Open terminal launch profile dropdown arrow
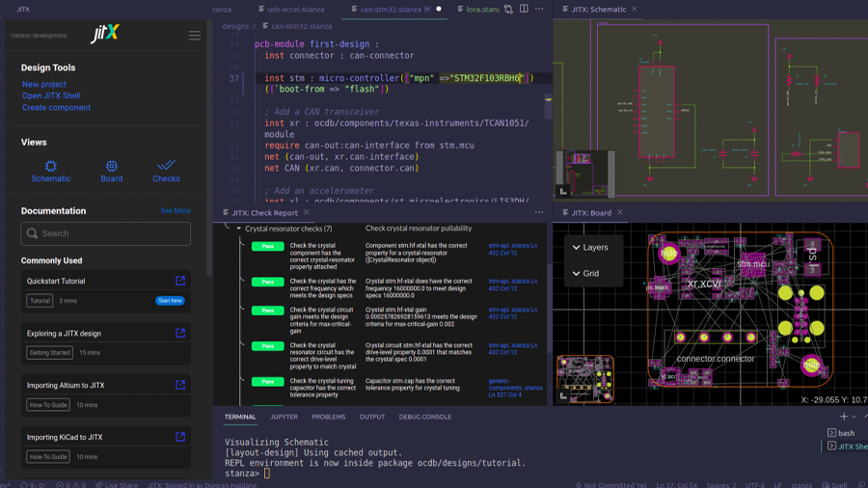The image size is (868, 488). pos(854,417)
